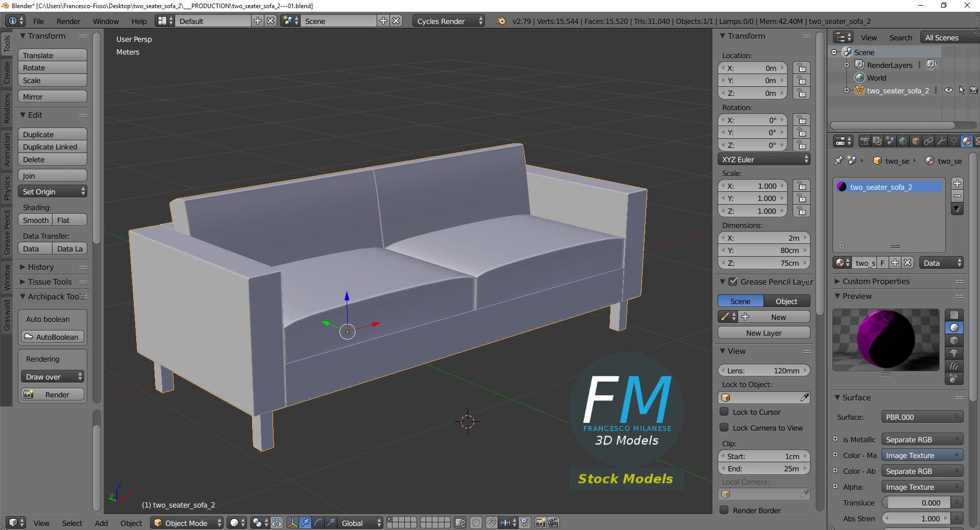Select hair strands material preview type

click(x=954, y=366)
